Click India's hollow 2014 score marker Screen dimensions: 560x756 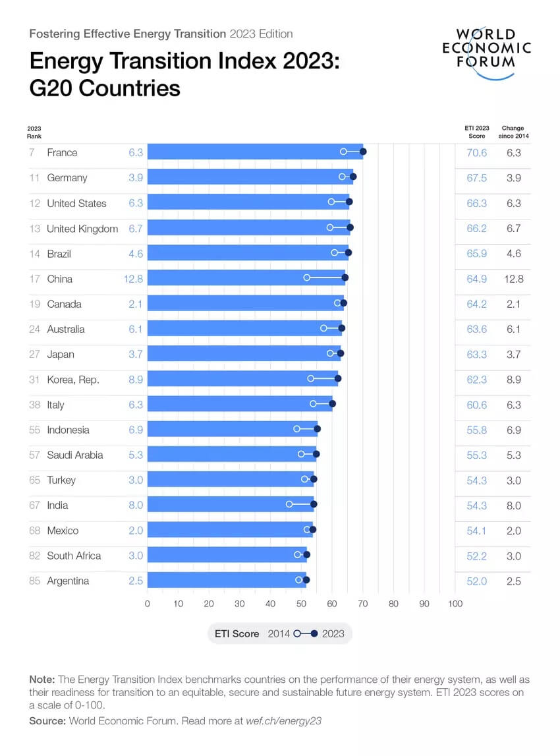289,504
